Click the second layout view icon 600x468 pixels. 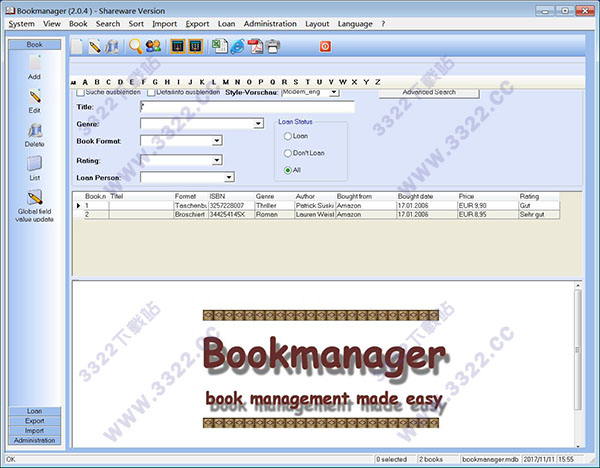195,47
